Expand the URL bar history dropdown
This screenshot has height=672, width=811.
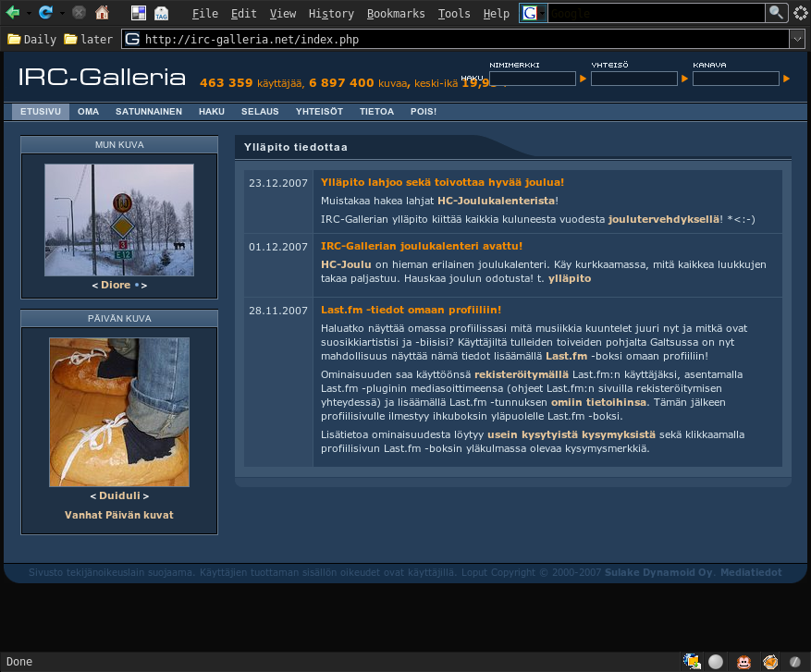pyautogui.click(x=796, y=40)
